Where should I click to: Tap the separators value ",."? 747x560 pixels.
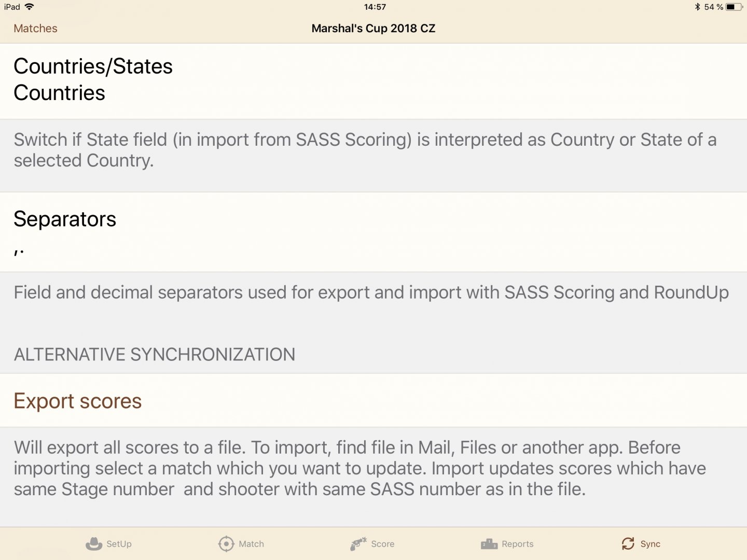click(19, 252)
